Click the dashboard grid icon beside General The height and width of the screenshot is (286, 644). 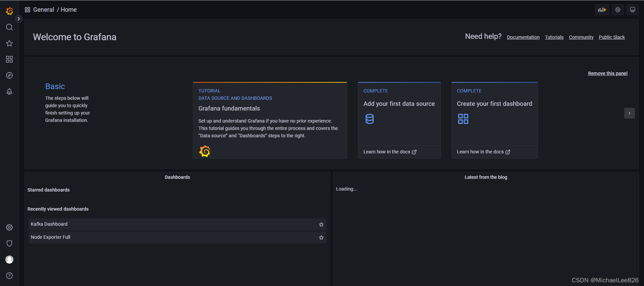coord(28,10)
